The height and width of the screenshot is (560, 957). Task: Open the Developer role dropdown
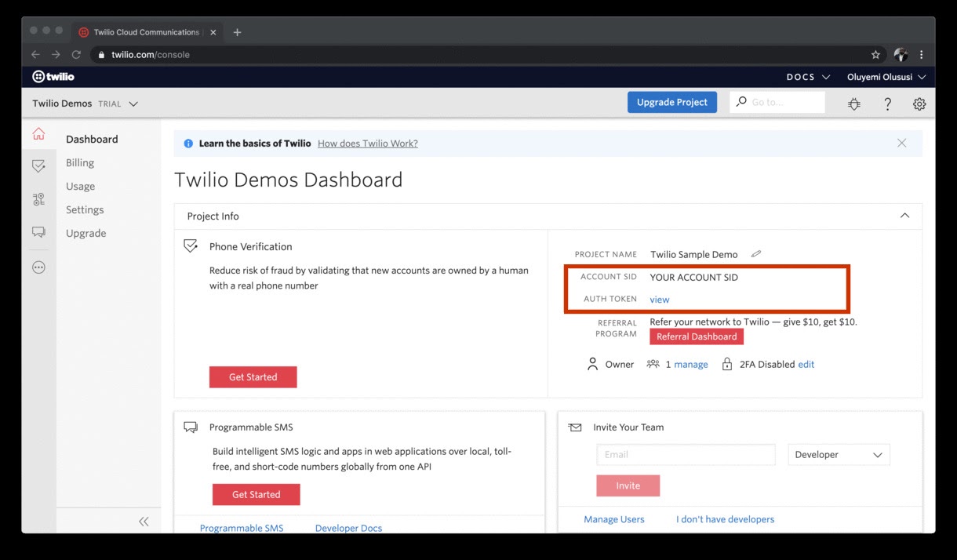(839, 455)
